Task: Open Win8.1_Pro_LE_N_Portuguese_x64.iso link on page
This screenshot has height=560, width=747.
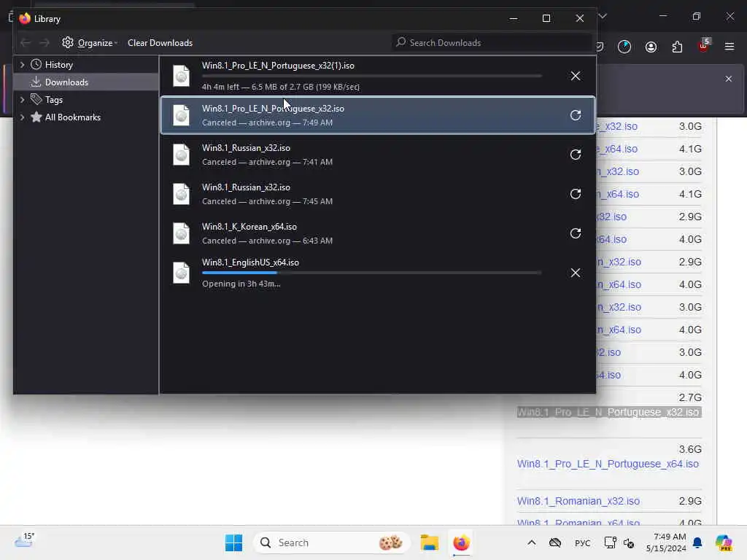Action: 608,464
